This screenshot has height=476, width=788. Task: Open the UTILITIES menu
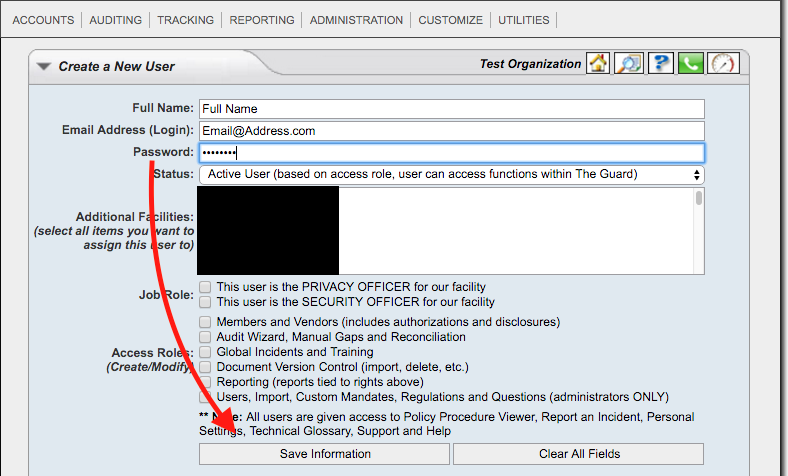(524, 20)
